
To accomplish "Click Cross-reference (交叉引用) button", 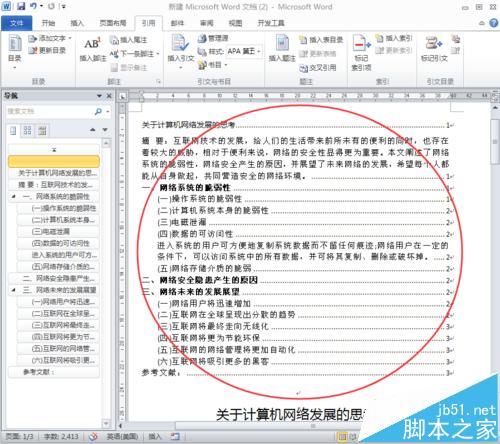I will pyautogui.click(x=318, y=68).
